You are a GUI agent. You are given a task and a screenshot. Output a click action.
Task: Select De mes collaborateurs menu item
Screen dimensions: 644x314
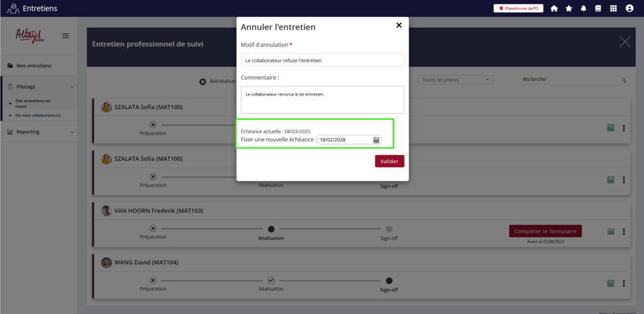click(38, 116)
